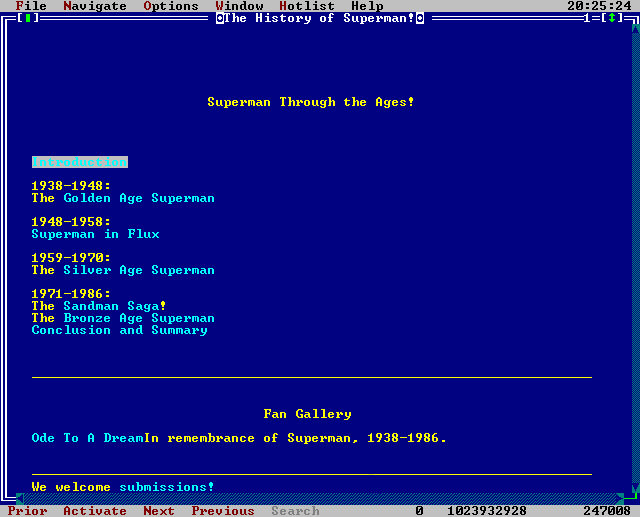This screenshot has width=640, height=517.
Task: Click horizontal scrollbar right arrow
Action: [x=620, y=499]
